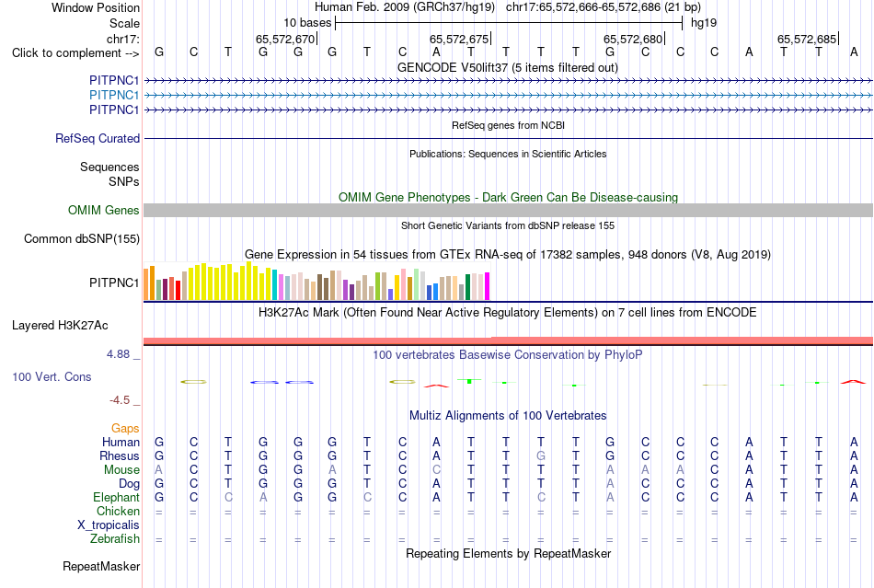Click the 65,572,675 position marker
This screenshot has width=874, height=588.
460,39
